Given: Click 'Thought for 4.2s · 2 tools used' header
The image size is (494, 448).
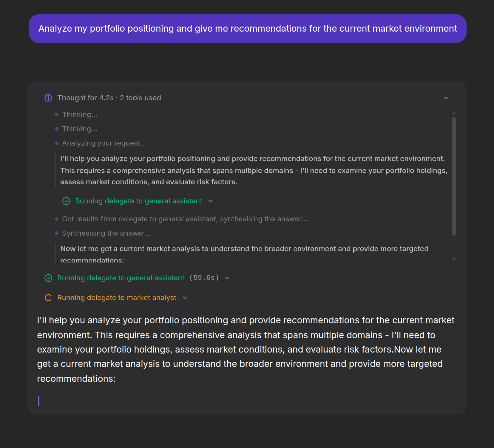Looking at the screenshot, I should click(x=109, y=98).
